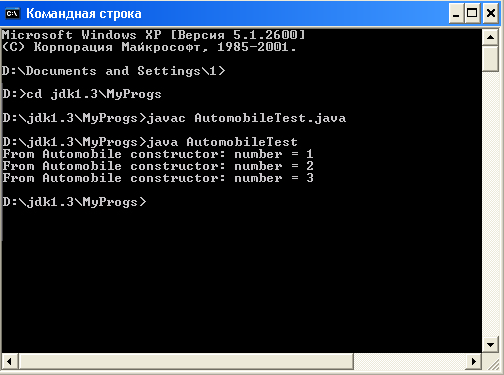Click the horizontal scrollbar left arrow
Viewport: 504px width, 375px height.
click(10, 361)
